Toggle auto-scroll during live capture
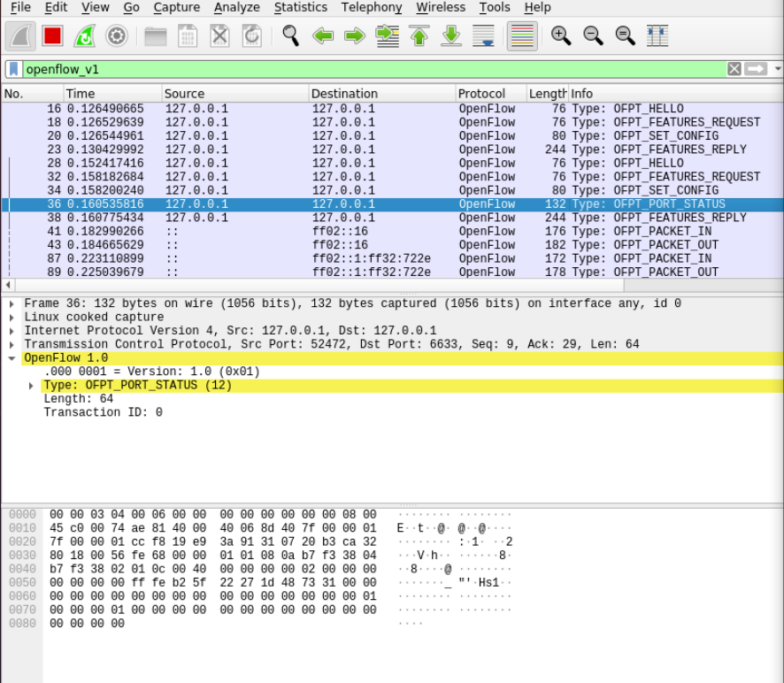 (x=483, y=36)
